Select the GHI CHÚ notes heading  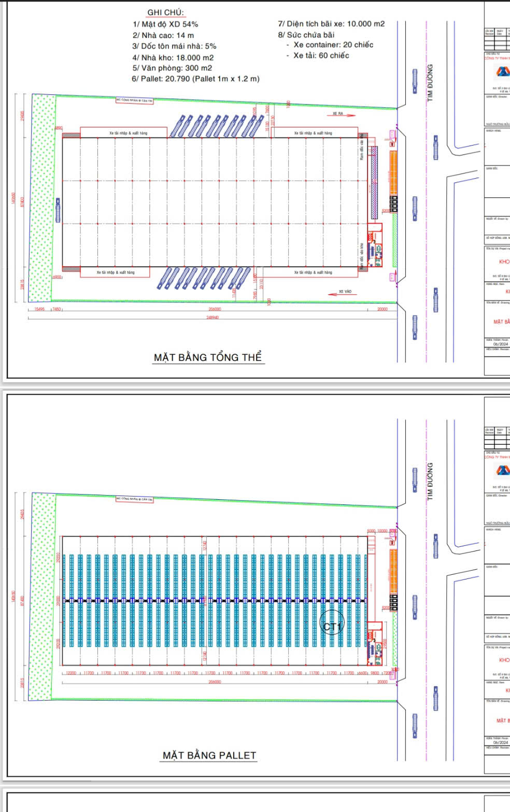click(x=165, y=12)
